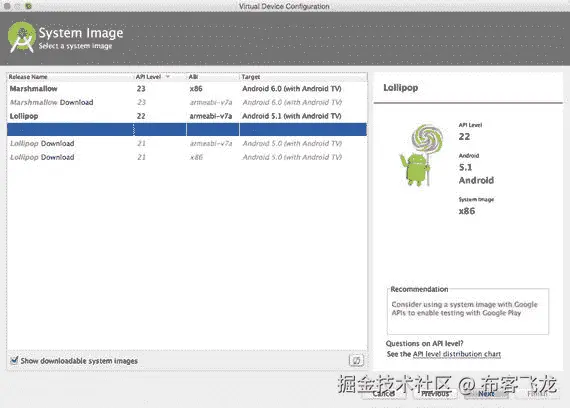The height and width of the screenshot is (408, 570).
Task: Click armeabi-v7a ABI cell in the Lollipop 22 row
Action: point(211,116)
